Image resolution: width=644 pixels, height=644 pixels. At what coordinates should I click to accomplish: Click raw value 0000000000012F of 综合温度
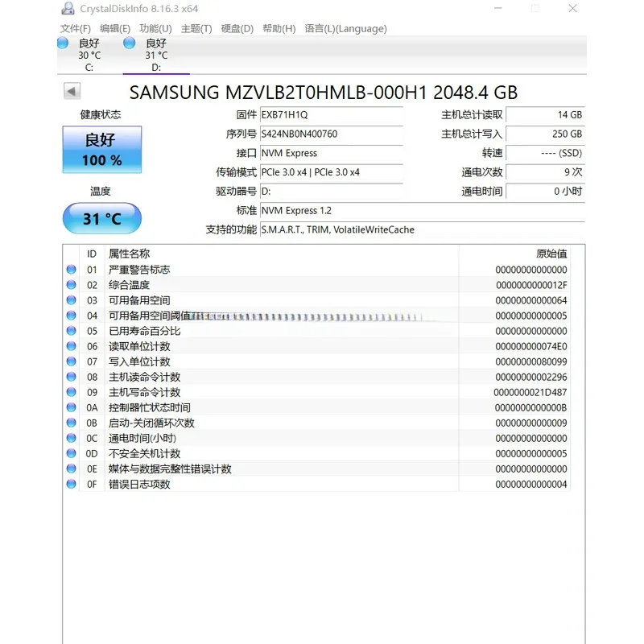(x=531, y=285)
